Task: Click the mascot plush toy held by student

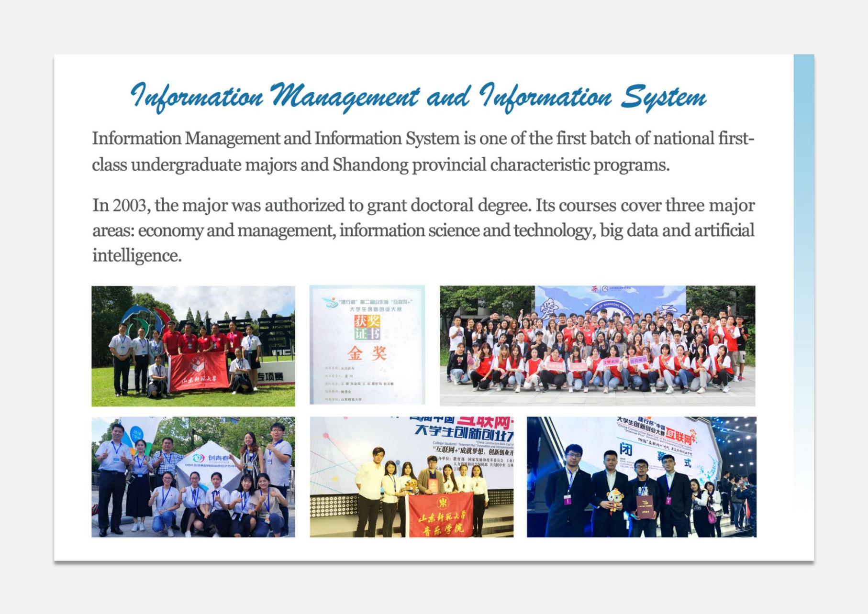Action: [614, 499]
